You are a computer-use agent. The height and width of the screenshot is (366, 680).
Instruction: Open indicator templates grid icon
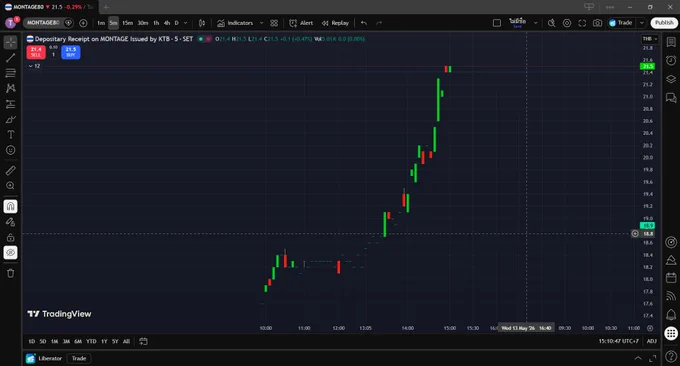(274, 23)
